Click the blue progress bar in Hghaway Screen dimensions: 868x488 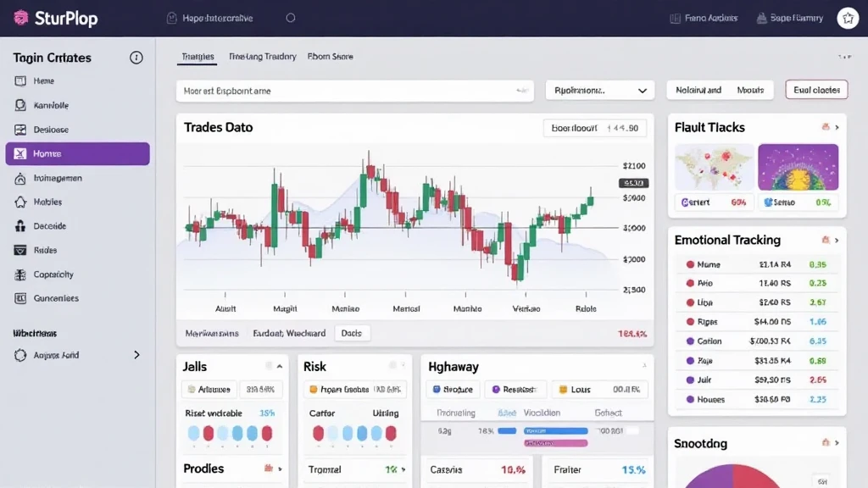pyautogui.click(x=556, y=430)
